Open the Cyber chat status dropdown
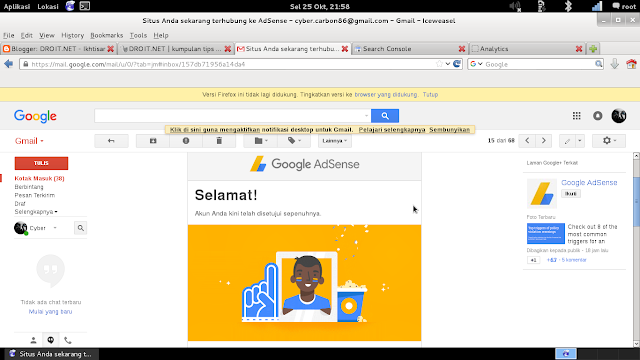640x360 pixels. tap(55, 228)
